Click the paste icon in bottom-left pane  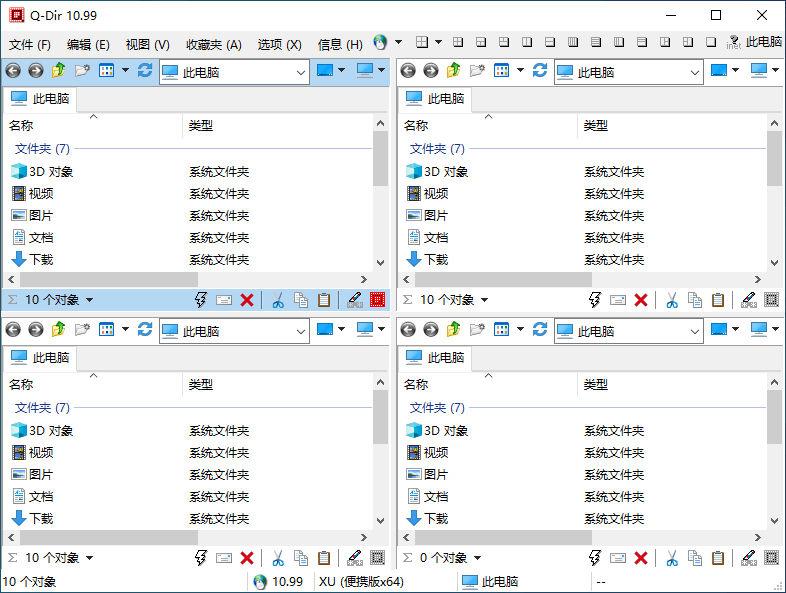tap(324, 558)
